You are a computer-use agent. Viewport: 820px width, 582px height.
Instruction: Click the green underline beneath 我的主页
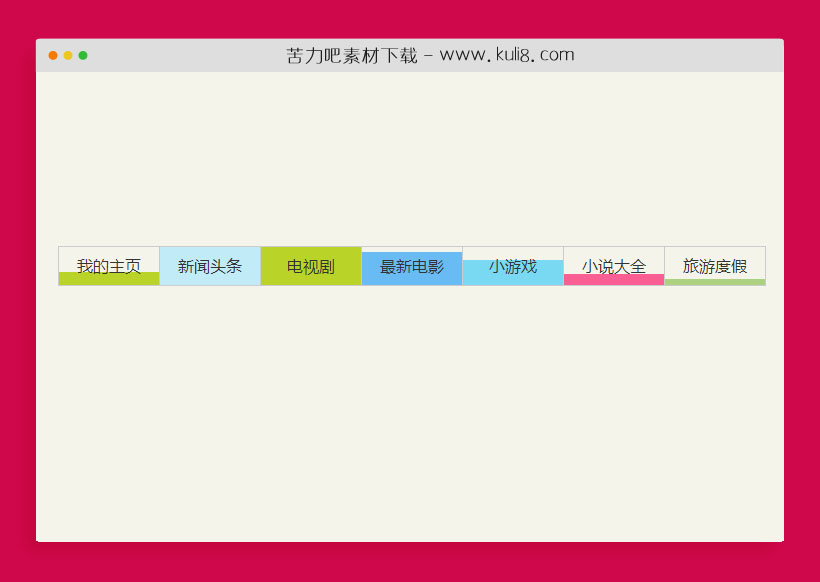108,280
